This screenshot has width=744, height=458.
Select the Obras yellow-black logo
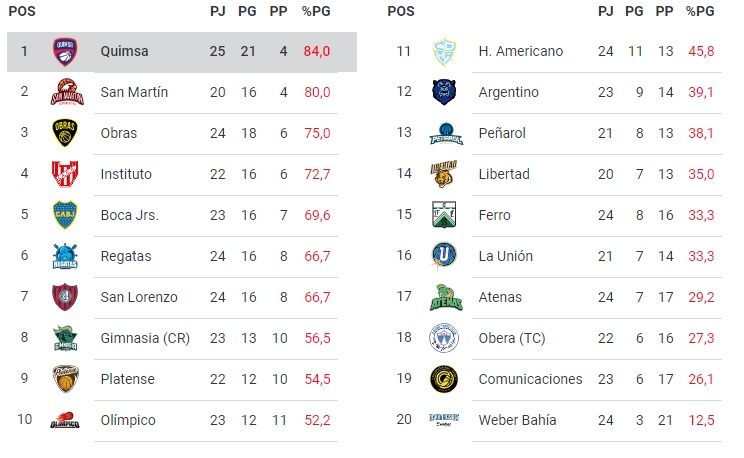65,133
